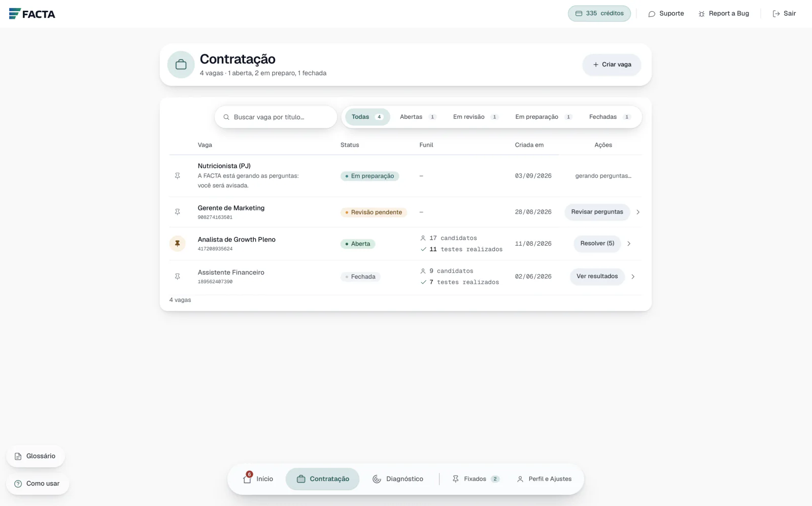Select the Todas filter tab
This screenshot has width=812, height=506.
coord(367,117)
